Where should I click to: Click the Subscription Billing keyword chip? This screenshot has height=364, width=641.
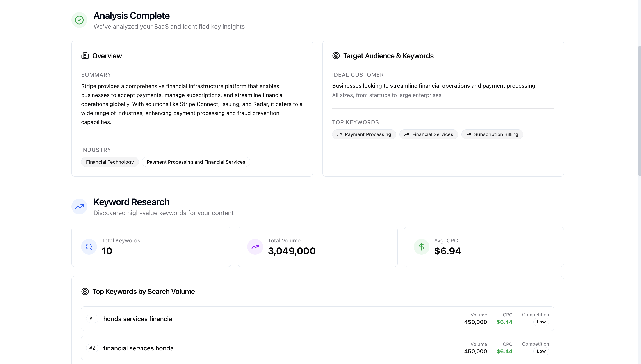[x=492, y=134]
